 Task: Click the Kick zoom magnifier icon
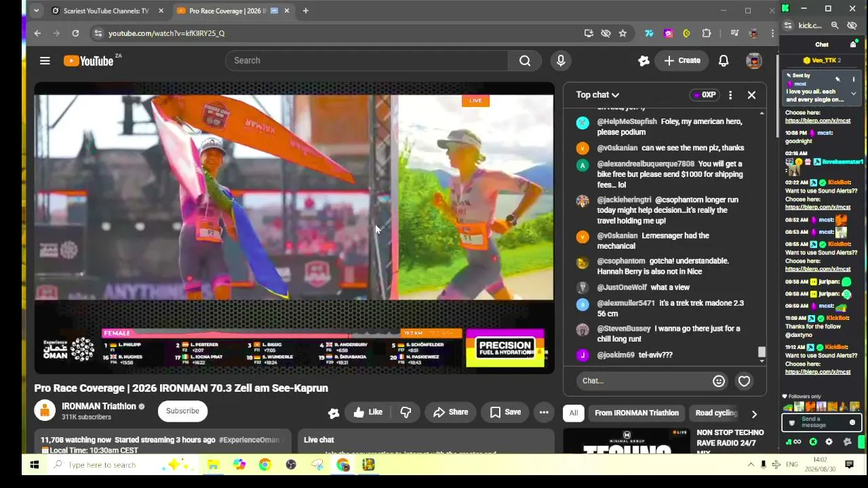click(835, 26)
